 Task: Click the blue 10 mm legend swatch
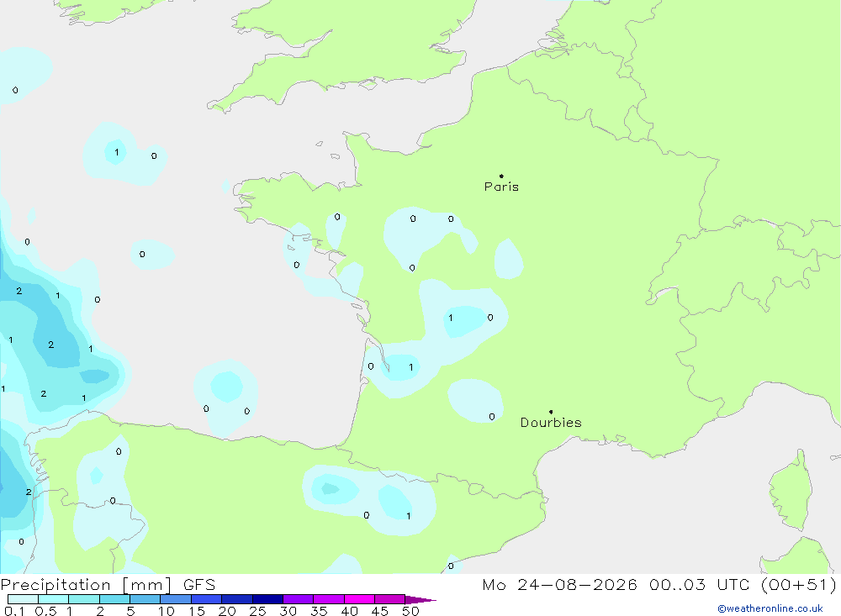click(x=176, y=599)
